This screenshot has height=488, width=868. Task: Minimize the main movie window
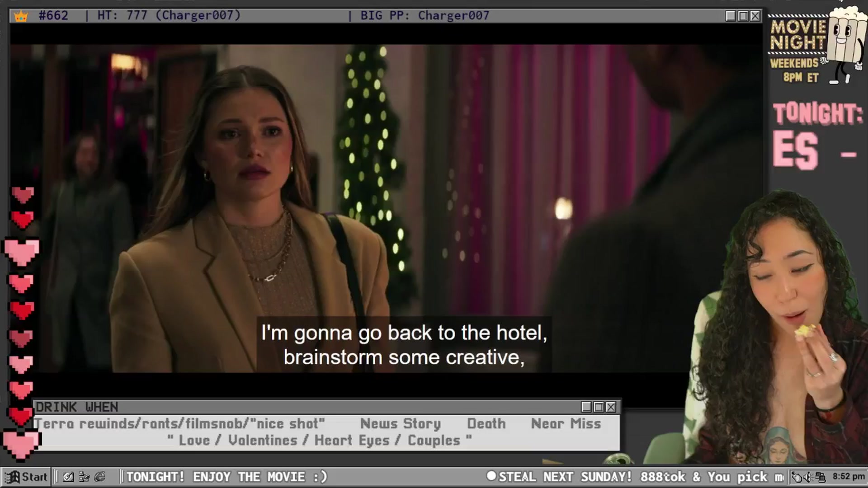click(731, 16)
